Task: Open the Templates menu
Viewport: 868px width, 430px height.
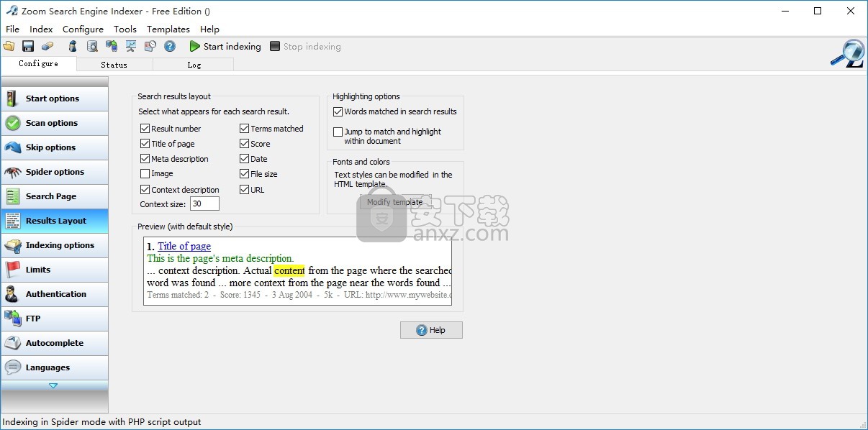Action: click(x=168, y=29)
